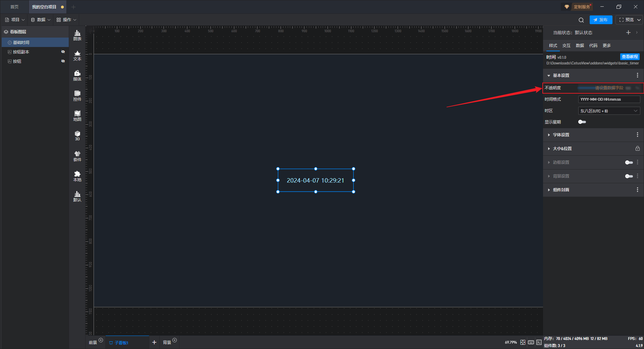Expand state panel with right chevron
The height and width of the screenshot is (349, 644).
click(x=637, y=33)
